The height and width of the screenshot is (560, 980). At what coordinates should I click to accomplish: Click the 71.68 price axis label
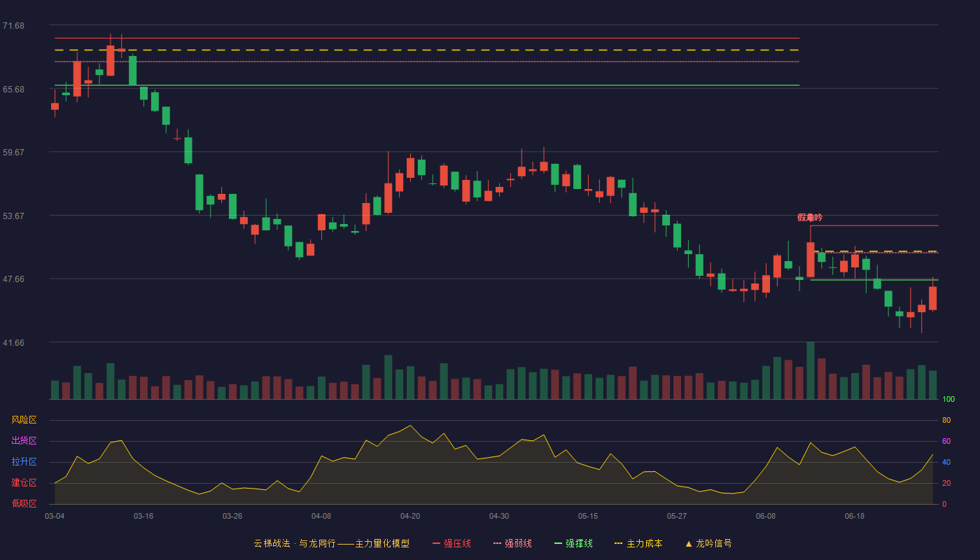(13, 26)
